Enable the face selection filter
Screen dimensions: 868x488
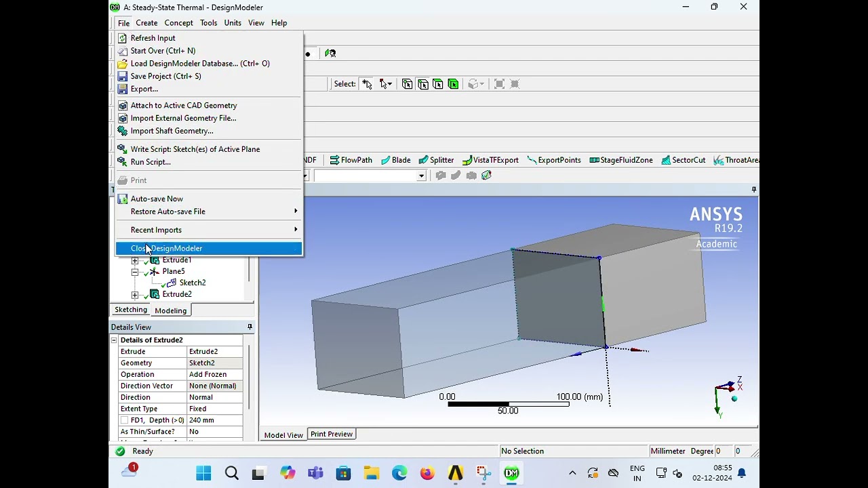click(437, 84)
